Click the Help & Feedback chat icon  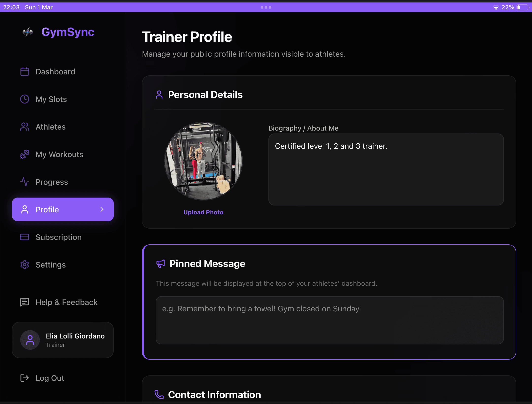(x=24, y=302)
